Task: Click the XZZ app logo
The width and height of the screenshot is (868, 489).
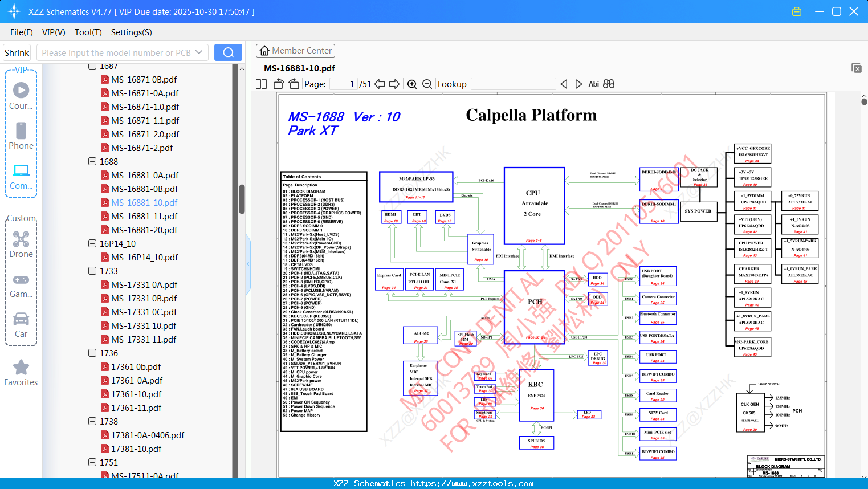Action: click(14, 11)
